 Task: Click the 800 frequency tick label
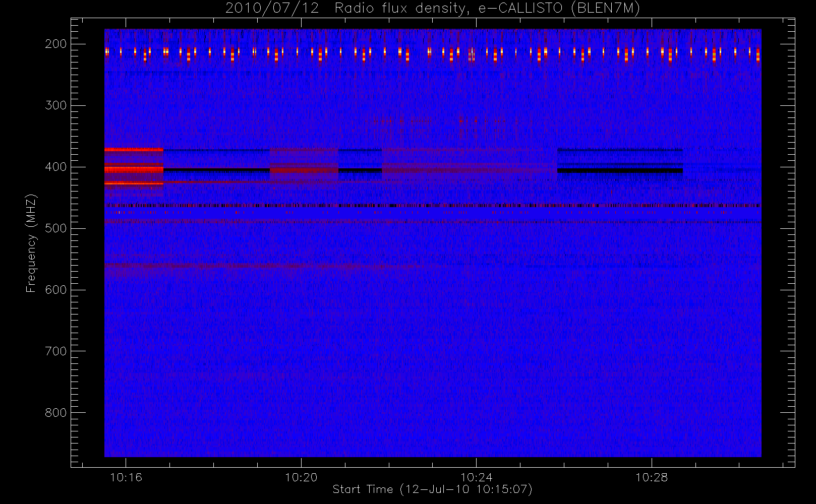tap(56, 413)
